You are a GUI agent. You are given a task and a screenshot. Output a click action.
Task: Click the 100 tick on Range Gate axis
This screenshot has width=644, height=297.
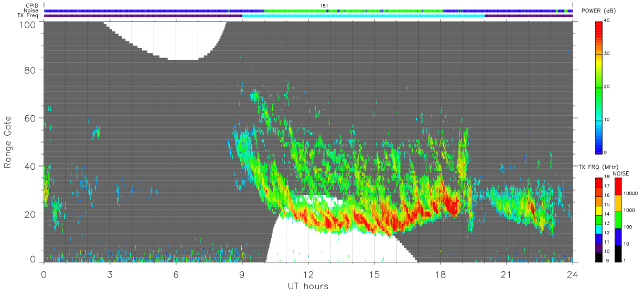pyautogui.click(x=27, y=24)
